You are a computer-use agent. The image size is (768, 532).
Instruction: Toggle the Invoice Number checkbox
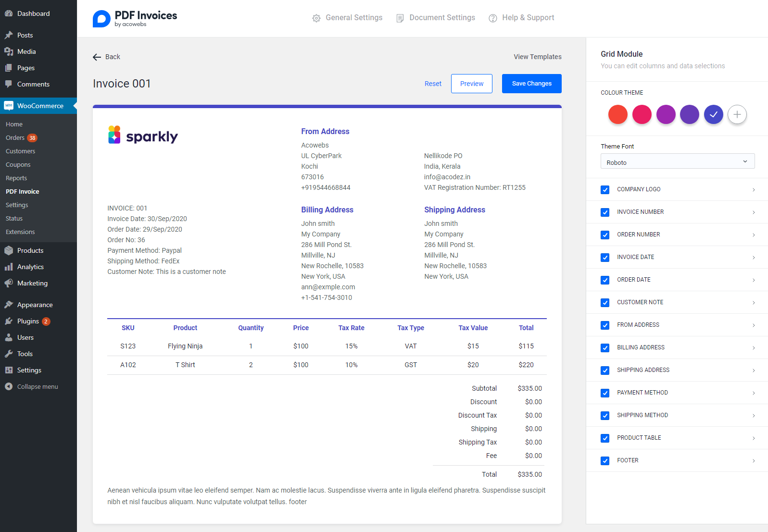[x=605, y=212]
